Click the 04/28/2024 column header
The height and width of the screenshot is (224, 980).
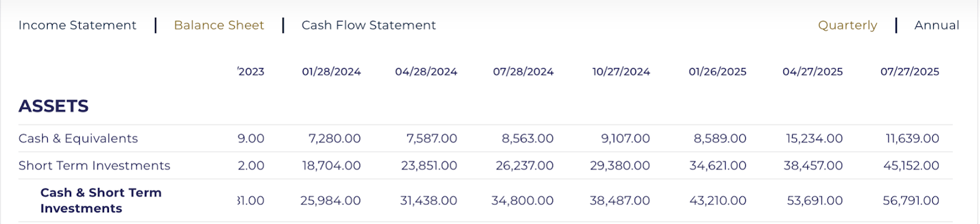(x=426, y=72)
